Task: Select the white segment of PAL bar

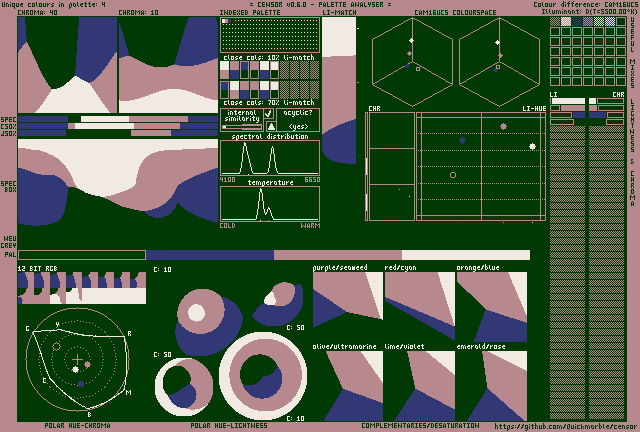Action: coord(466,255)
